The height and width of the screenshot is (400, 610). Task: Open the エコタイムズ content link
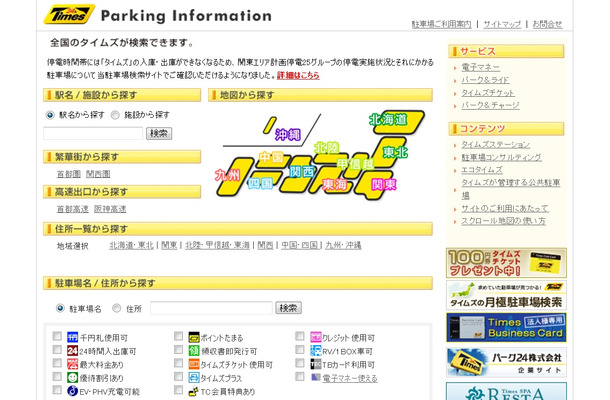pyautogui.click(x=482, y=170)
